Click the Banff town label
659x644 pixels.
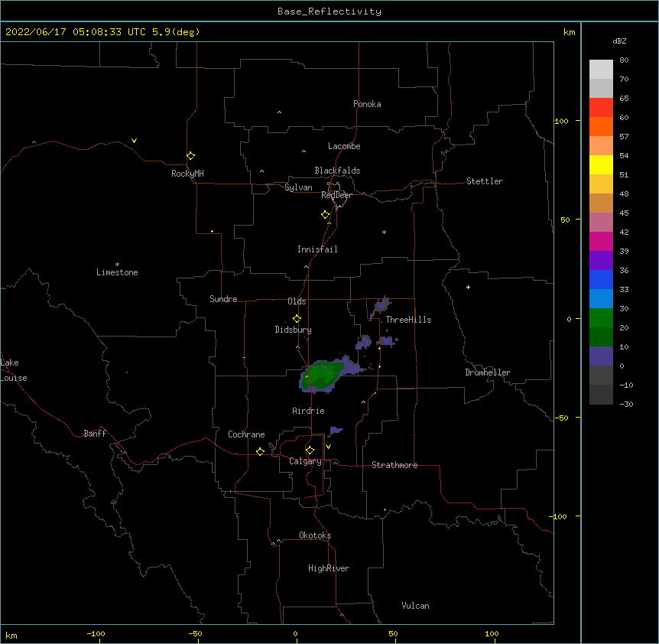pos(95,434)
